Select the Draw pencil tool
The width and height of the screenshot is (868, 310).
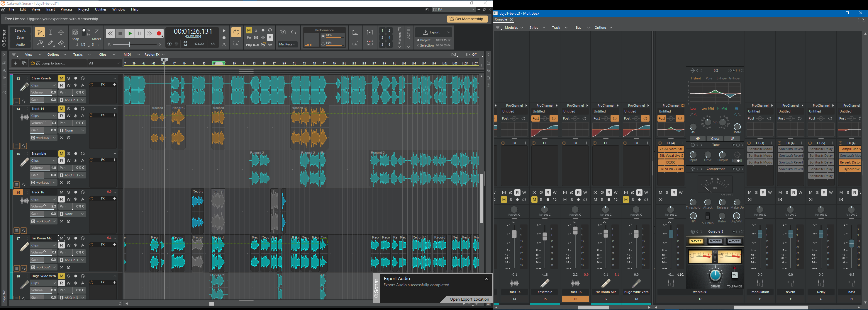pos(50,43)
